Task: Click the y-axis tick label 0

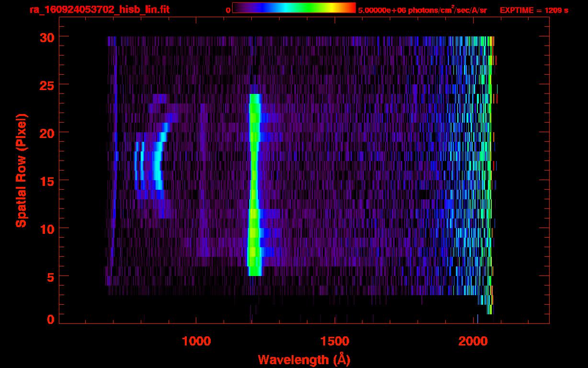Action: [x=51, y=320]
